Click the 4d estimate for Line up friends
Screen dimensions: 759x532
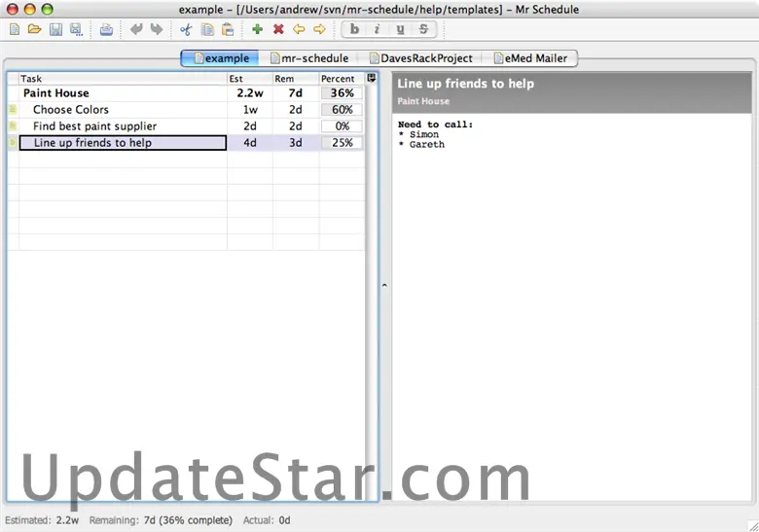click(250, 143)
